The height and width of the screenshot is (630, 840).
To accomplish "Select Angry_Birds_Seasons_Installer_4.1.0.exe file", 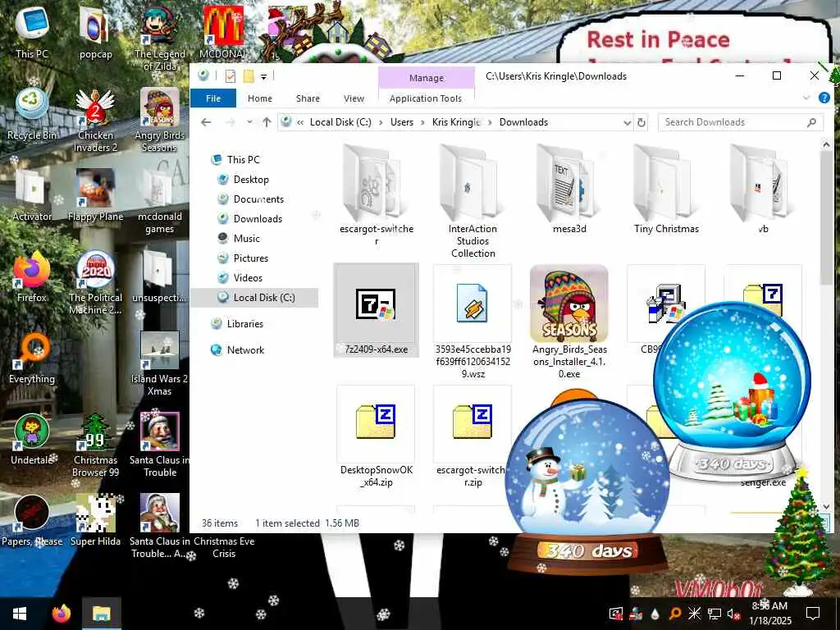I will coord(569,322).
